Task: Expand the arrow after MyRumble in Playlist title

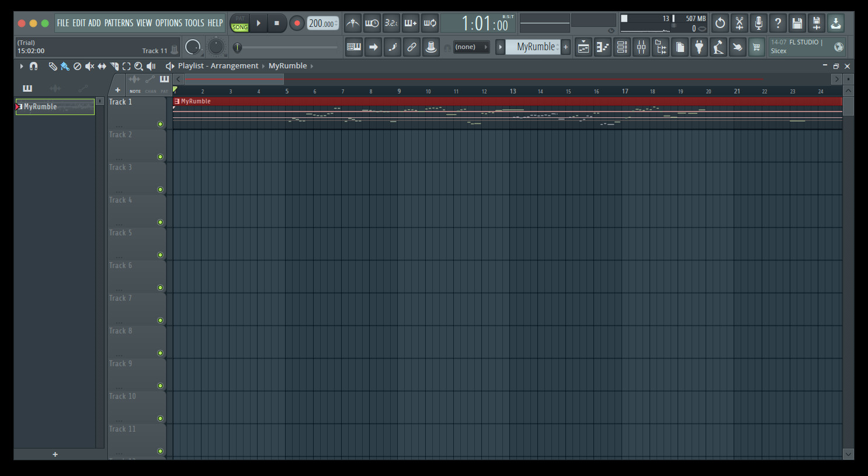Action: (312, 66)
